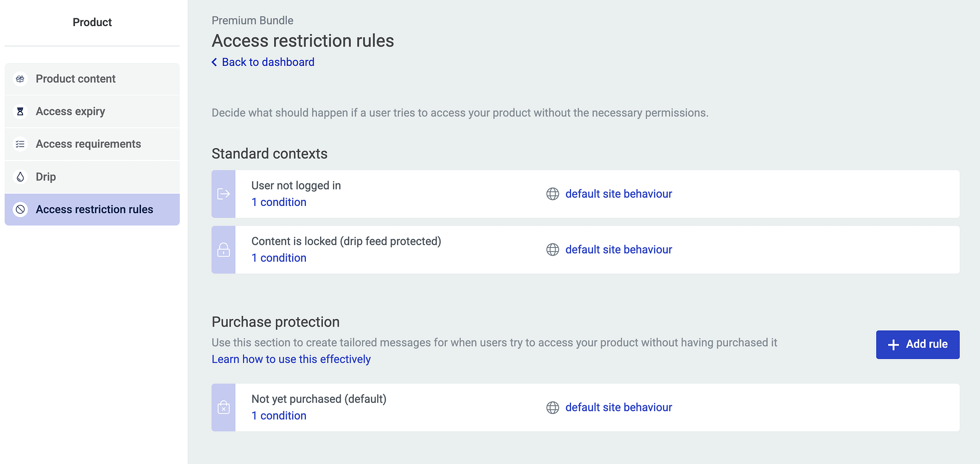The width and height of the screenshot is (980, 464).
Task: Click the shopping bag icon for Not yet purchased
Action: pyautogui.click(x=223, y=407)
